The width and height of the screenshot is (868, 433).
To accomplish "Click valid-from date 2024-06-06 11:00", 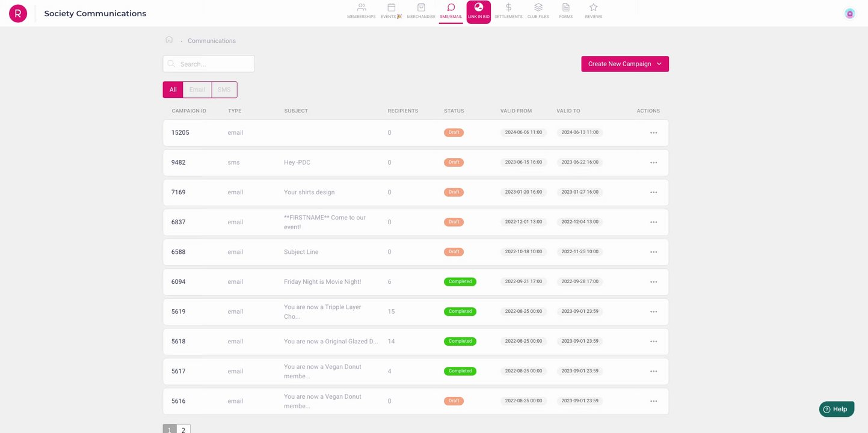I will click(x=524, y=132).
